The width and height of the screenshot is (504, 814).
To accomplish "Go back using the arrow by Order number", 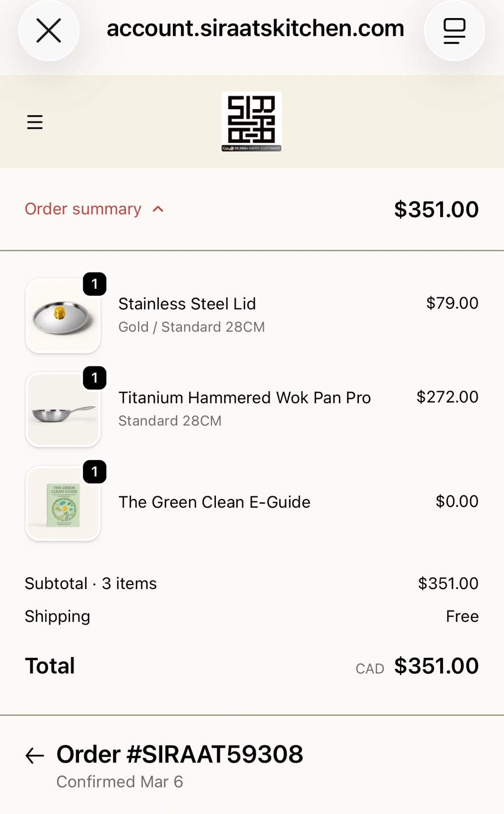I will pyautogui.click(x=34, y=756).
